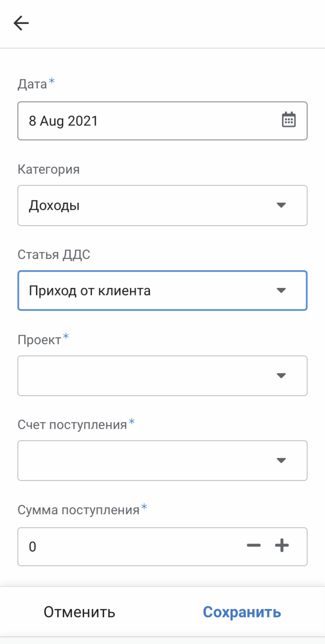Open the calendar date picker icon
This screenshot has height=644, width=325.
tap(289, 120)
